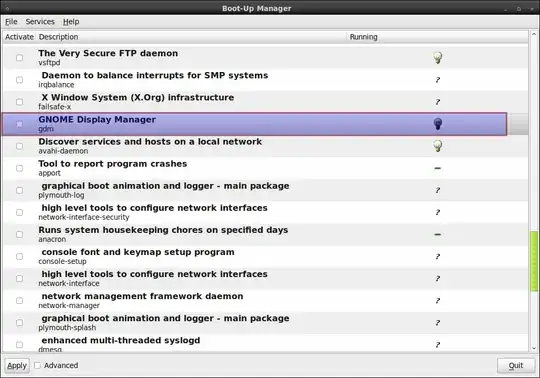Open the Services menu
The image size is (540, 378).
(40, 22)
